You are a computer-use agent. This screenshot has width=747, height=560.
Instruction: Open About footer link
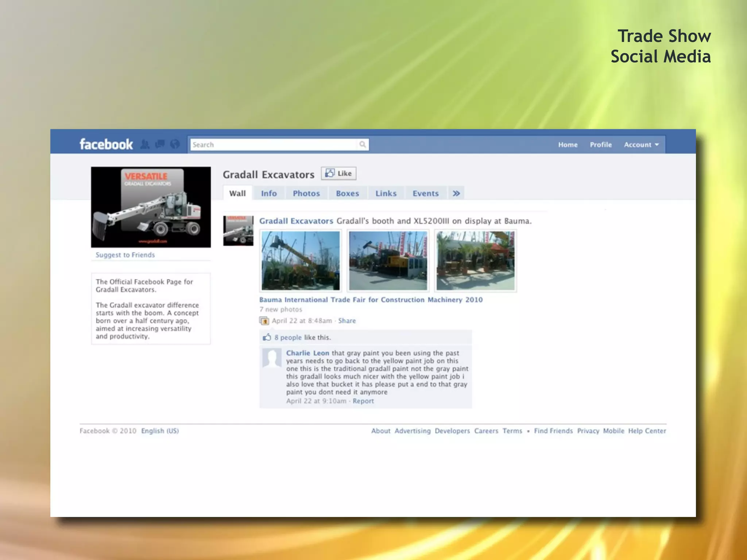[381, 431]
